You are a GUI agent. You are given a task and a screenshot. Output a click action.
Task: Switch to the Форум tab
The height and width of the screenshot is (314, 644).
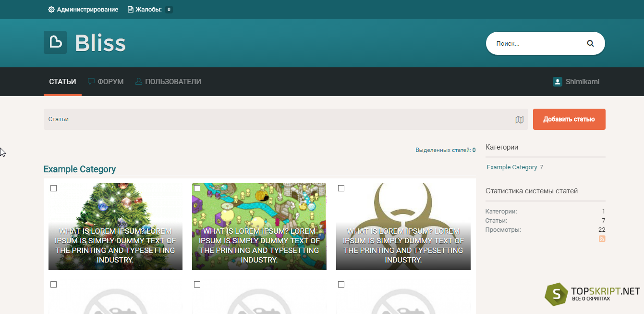click(106, 82)
